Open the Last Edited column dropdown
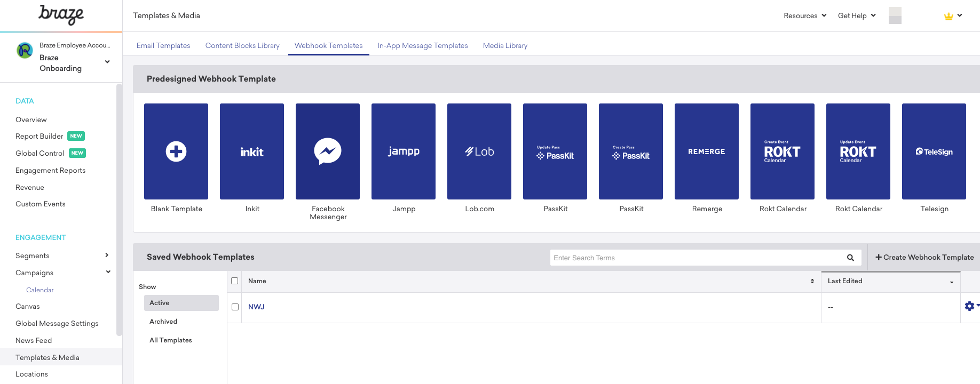 (952, 282)
